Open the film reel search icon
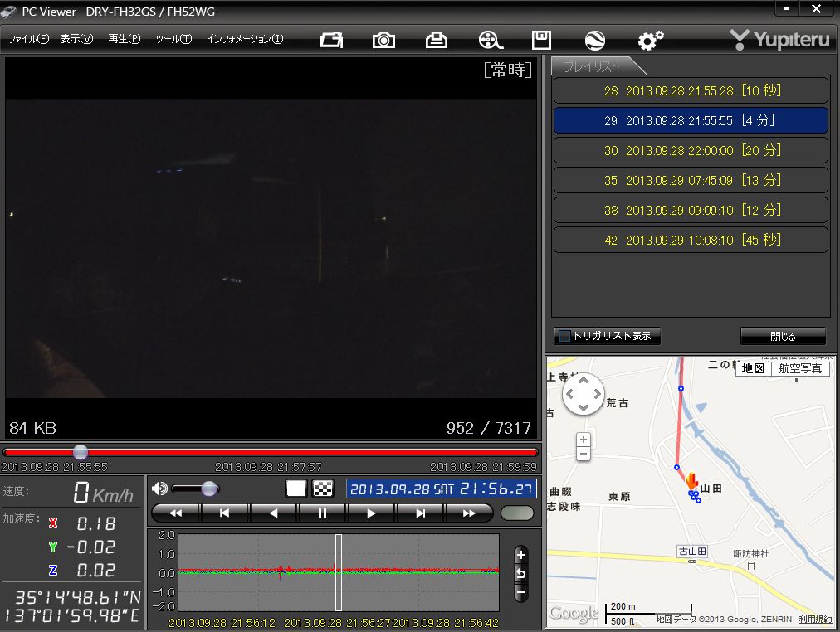 [491, 40]
